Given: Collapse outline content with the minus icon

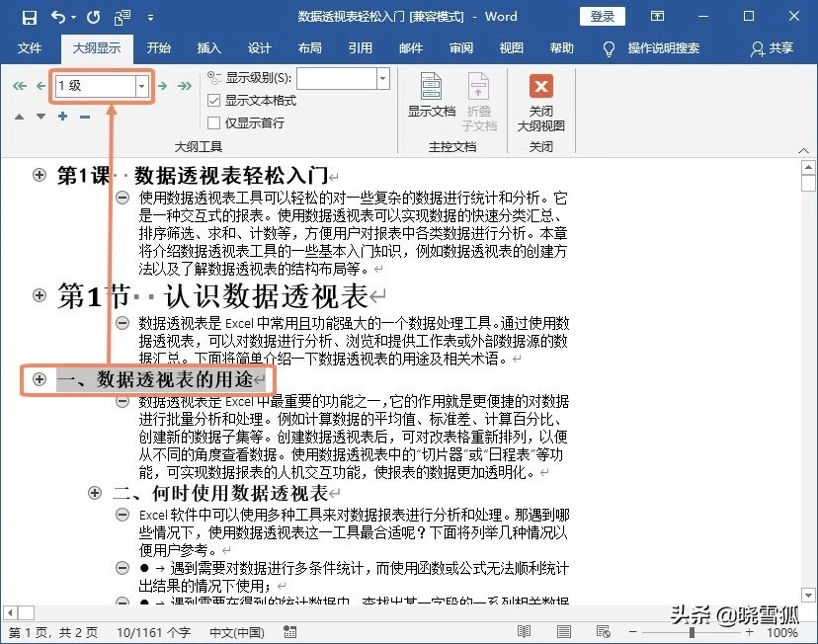Looking at the screenshot, I should coord(84,116).
